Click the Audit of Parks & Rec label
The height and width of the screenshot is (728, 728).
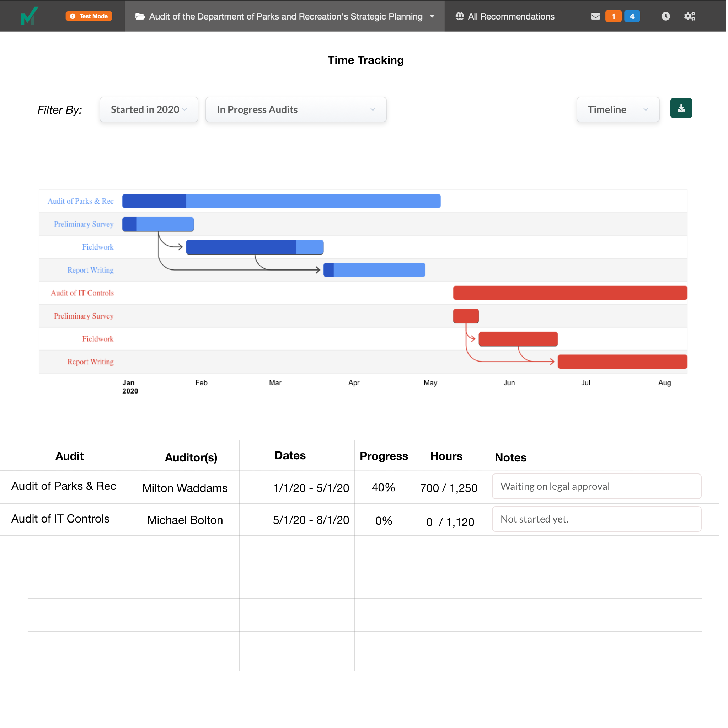click(80, 201)
